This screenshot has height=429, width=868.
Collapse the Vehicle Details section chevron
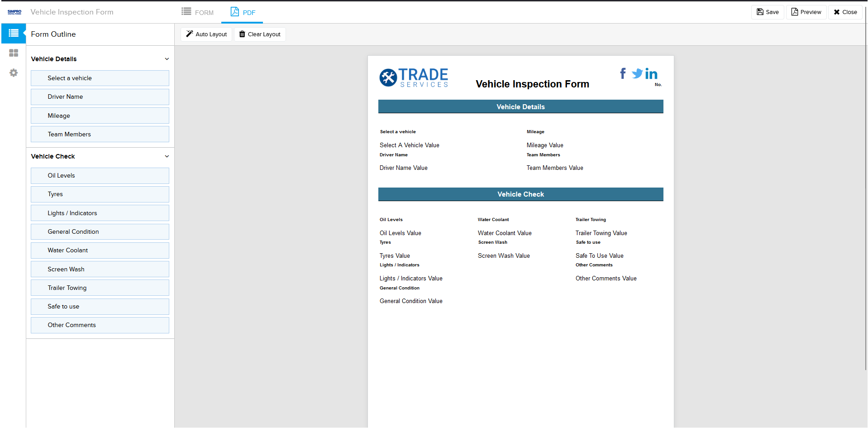[x=167, y=59]
